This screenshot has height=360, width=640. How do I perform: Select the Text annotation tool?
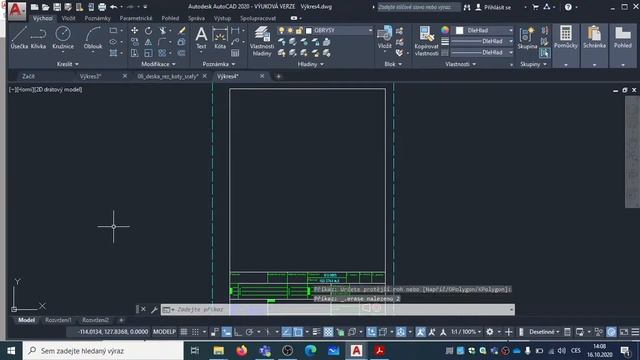[x=201, y=38]
